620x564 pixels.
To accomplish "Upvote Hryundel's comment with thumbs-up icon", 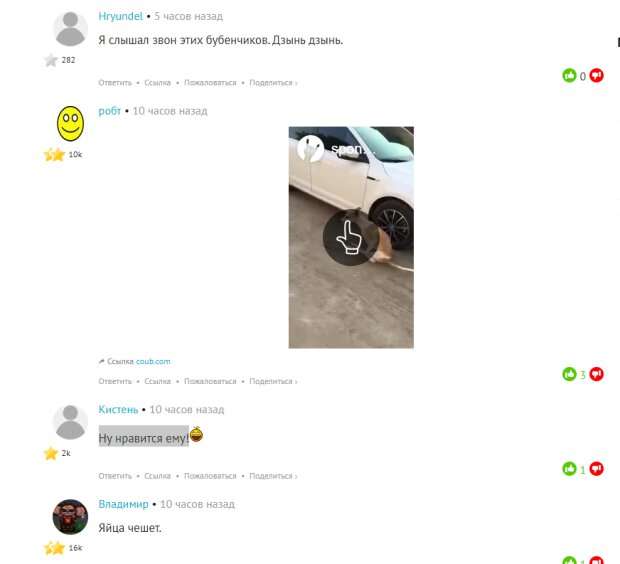I will click(569, 75).
